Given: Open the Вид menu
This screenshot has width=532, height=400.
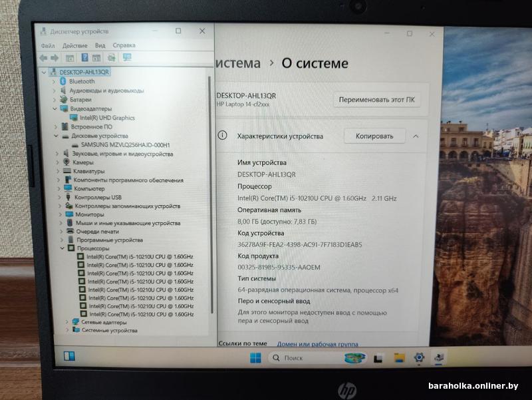Looking at the screenshot, I should (x=100, y=45).
